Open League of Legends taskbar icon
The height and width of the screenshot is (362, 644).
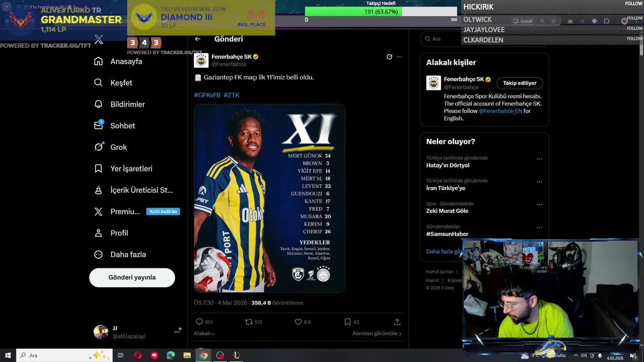236,355
